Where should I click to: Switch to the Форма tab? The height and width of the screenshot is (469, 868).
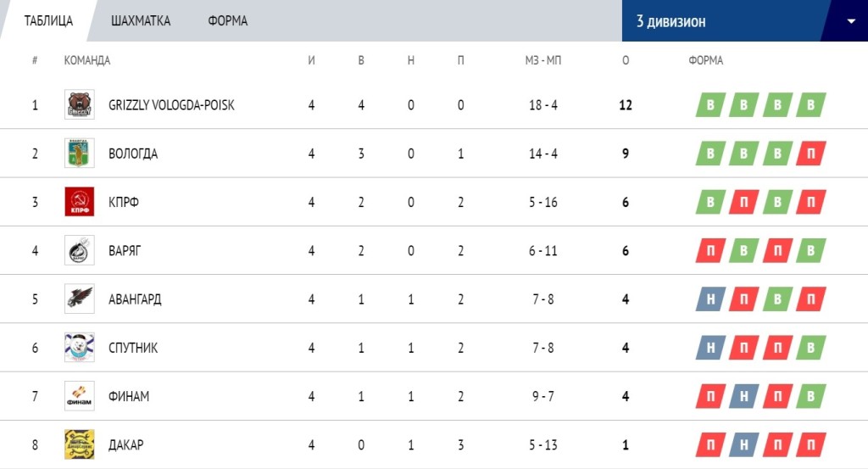point(227,21)
